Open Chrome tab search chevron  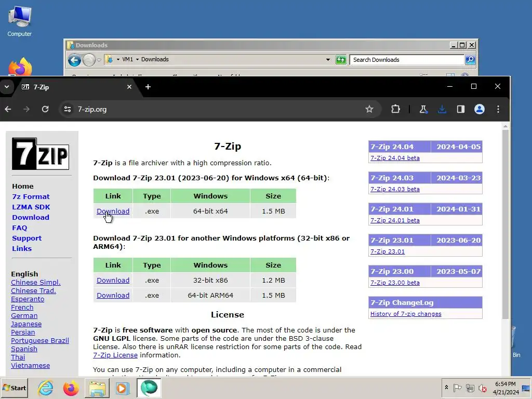pyautogui.click(x=6, y=87)
